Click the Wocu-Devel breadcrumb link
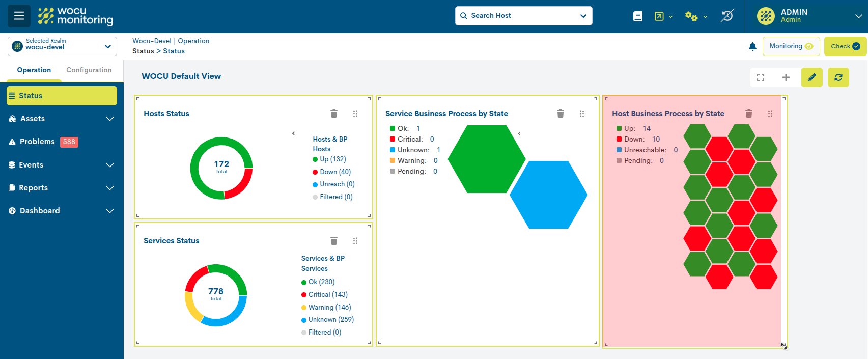The width and height of the screenshot is (868, 359). coord(152,41)
